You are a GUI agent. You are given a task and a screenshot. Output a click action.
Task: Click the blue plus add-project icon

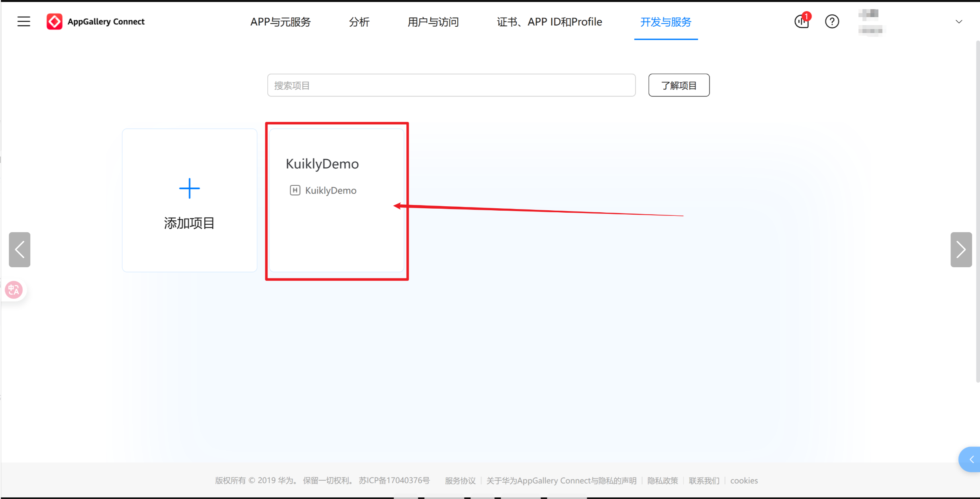189,188
